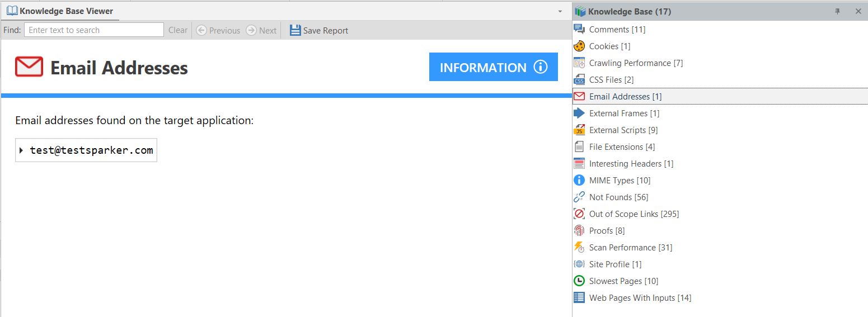868x317 pixels.
Task: Click the blue INFORMATION button
Action: tap(493, 67)
